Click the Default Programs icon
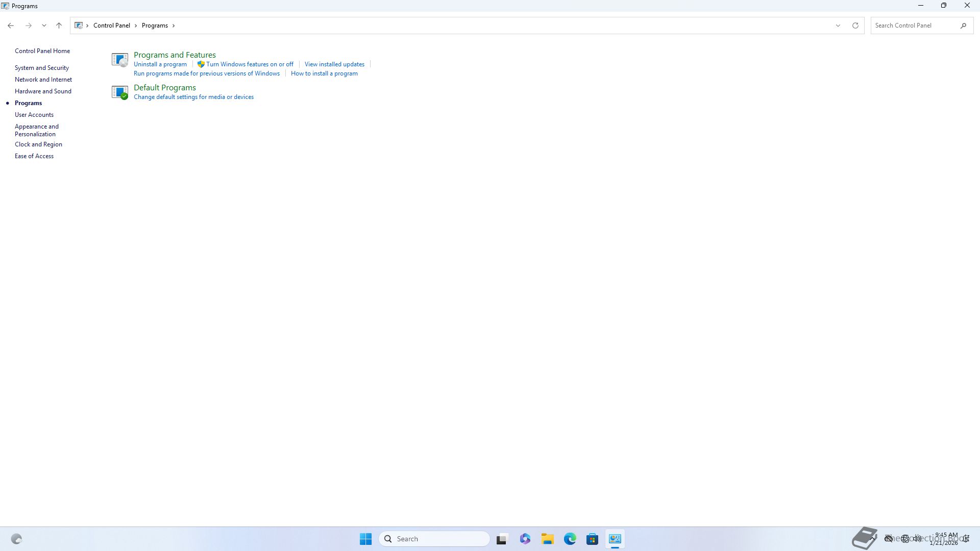Viewport: 980px width, 551px height. coord(119,92)
